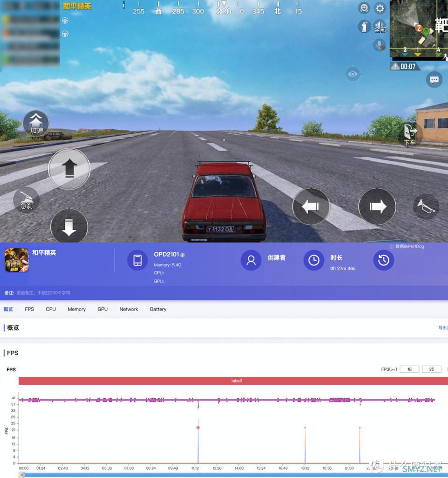Switch to the GPU tab
Image resolution: width=448 pixels, height=478 pixels.
[103, 309]
